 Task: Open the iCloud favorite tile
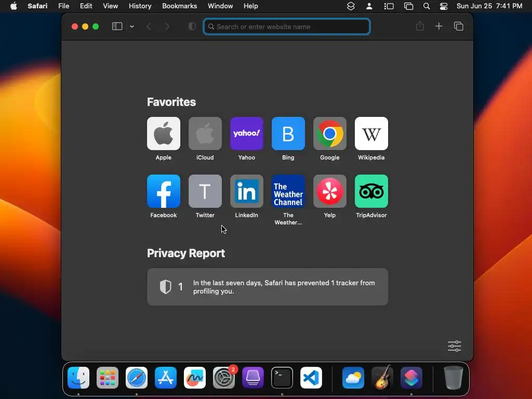pos(205,134)
